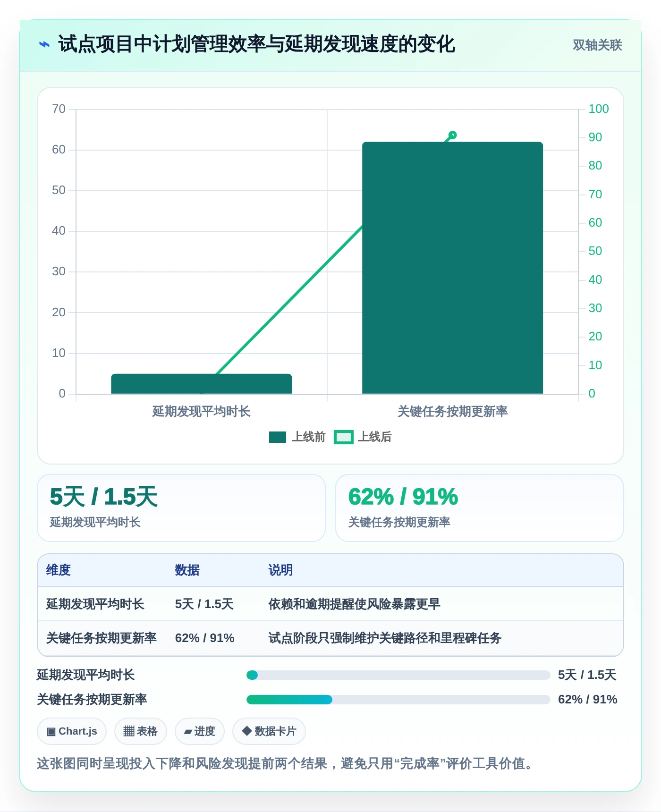Select table row 关键任务按期更新率
This screenshot has width=661, height=812.
coord(330,638)
